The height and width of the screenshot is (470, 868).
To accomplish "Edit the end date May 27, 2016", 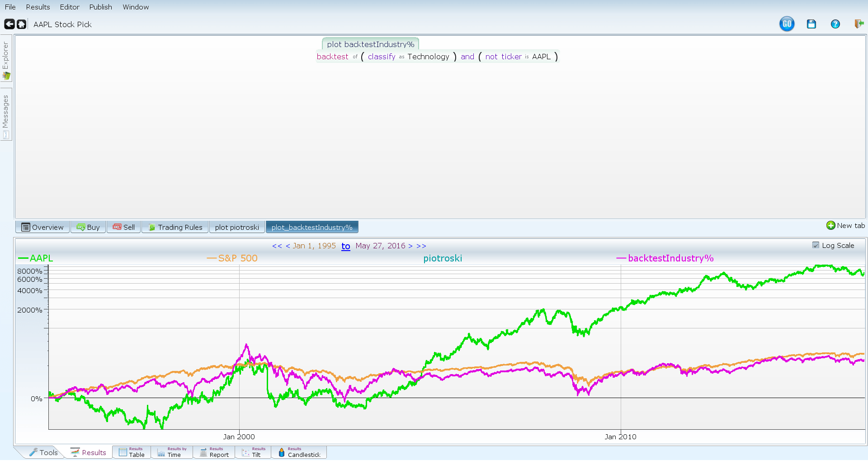I will 380,246.
